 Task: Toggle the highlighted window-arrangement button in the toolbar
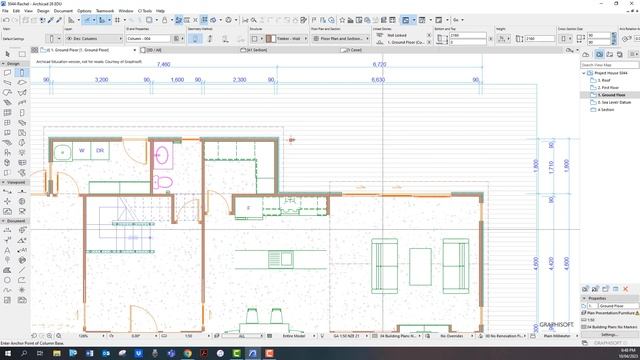406,20
